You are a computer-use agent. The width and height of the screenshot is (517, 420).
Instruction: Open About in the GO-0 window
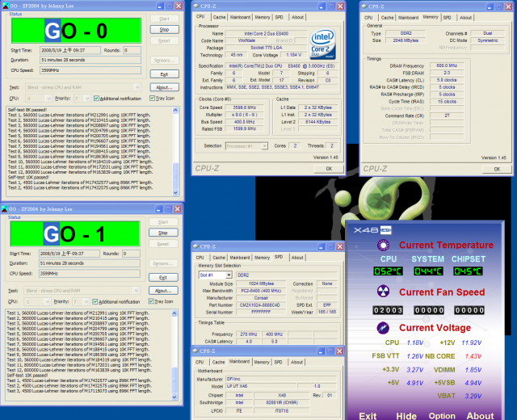(165, 87)
